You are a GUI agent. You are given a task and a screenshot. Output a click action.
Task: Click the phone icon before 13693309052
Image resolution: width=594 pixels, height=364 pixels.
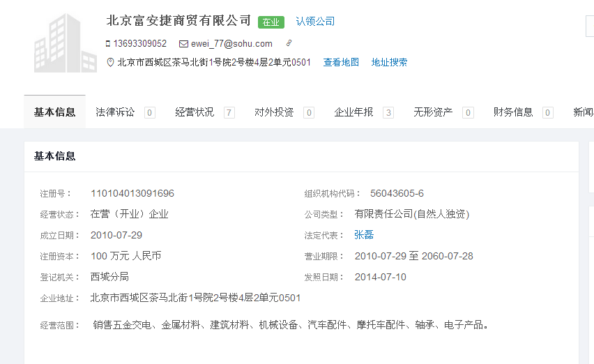(108, 44)
